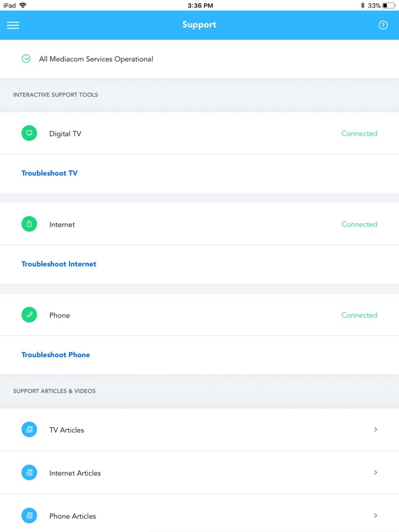Select the Phone Connected status
The height and width of the screenshot is (532, 399).
359,315
